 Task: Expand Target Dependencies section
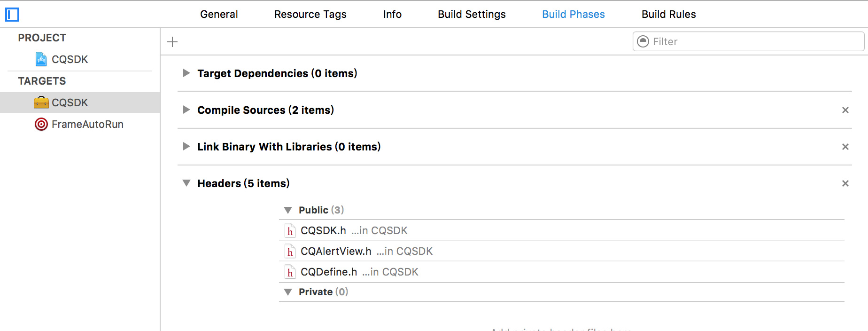tap(186, 73)
